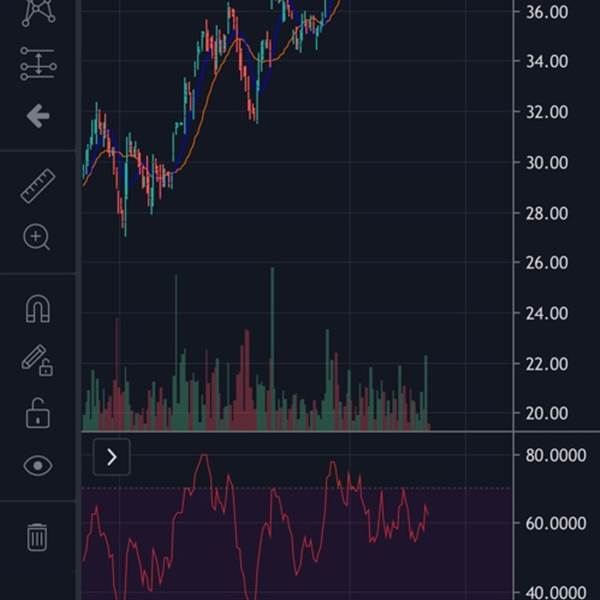Activate the zoom in tool
Screen dimensions: 600x600
point(36,237)
